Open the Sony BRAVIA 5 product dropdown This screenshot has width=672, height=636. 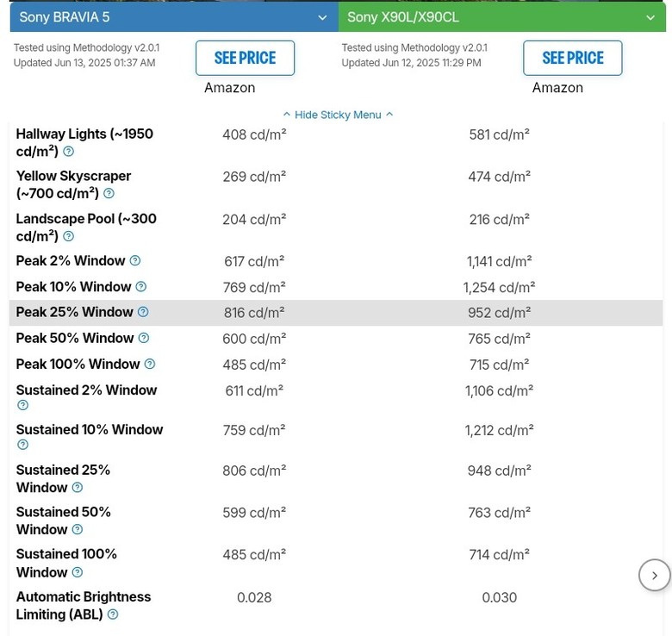pos(174,17)
